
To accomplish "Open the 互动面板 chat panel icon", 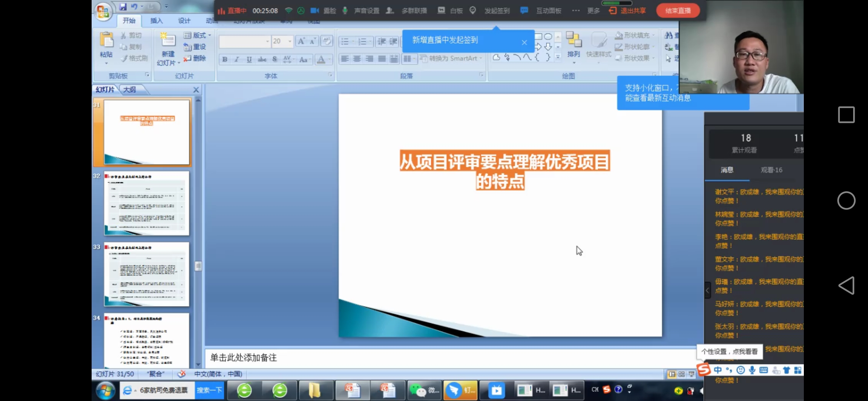I will tap(524, 10).
